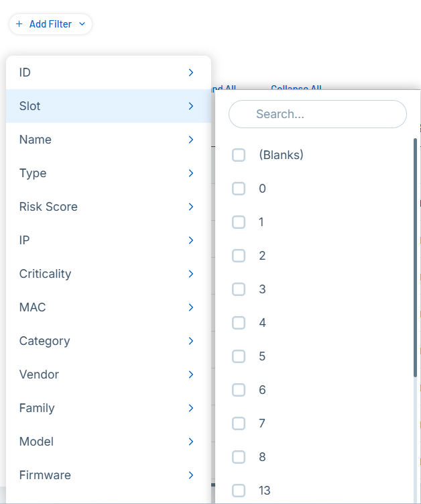421x504 pixels.
Task: Expand the Type filter chevron arrow
Action: pos(191,173)
